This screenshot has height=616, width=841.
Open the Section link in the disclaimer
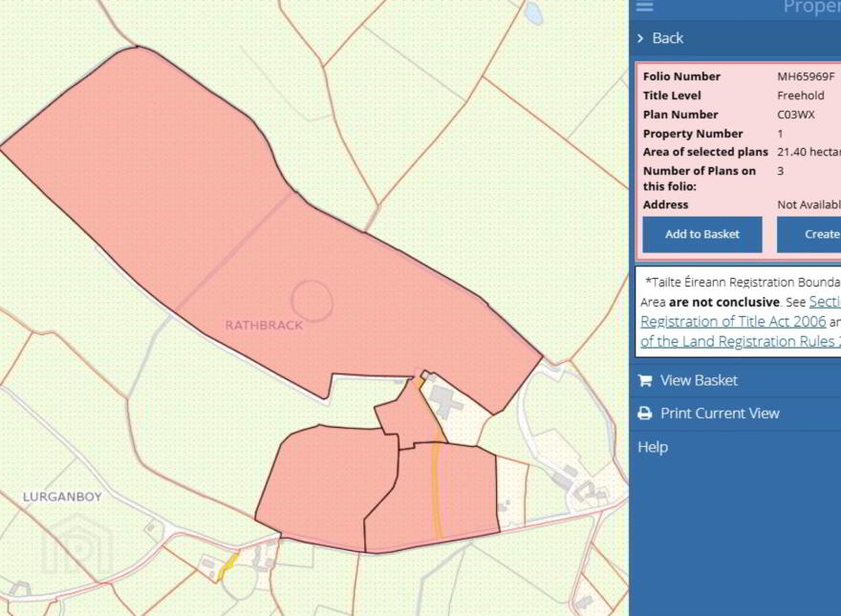(825, 302)
